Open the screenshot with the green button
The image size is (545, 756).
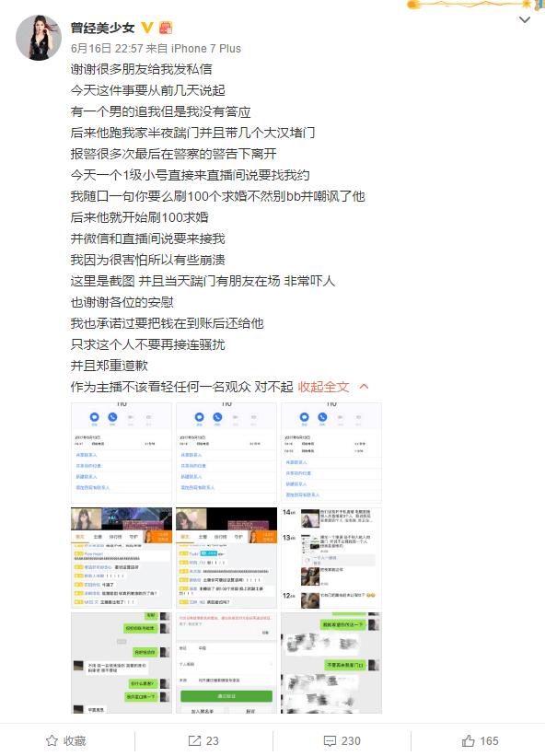(x=226, y=663)
